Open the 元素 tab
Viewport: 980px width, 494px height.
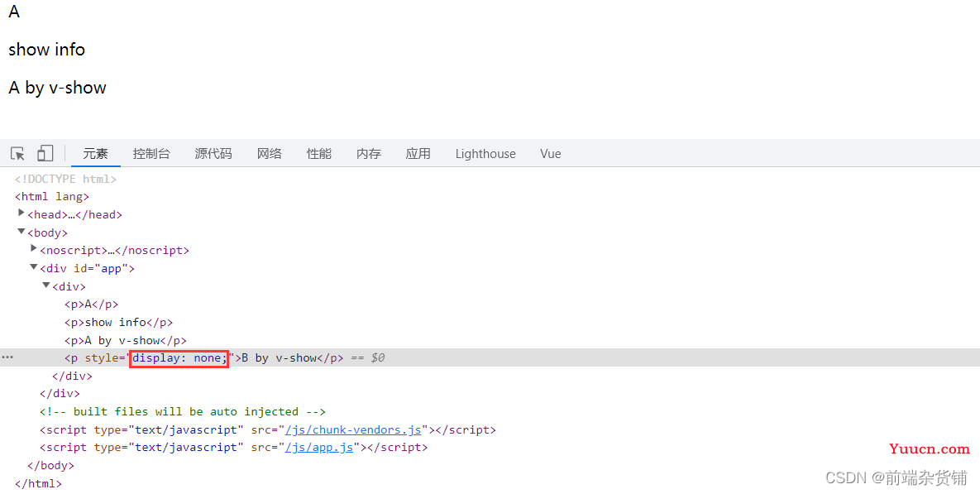[96, 154]
